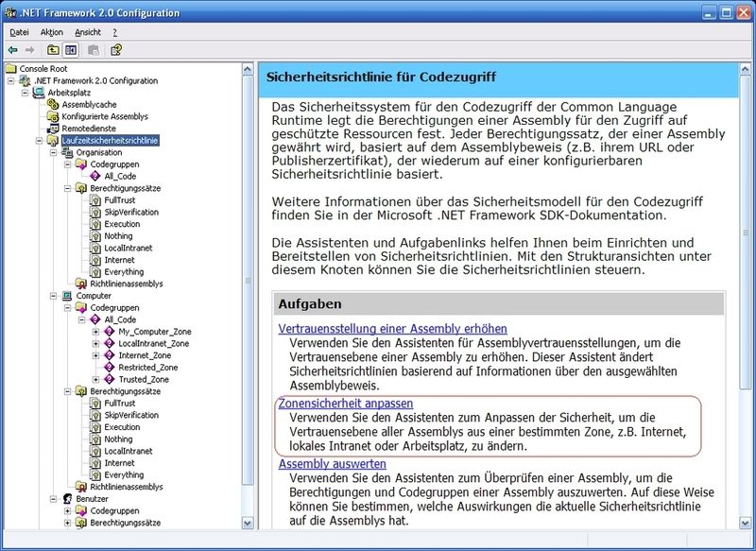Image resolution: width=756 pixels, height=551 pixels.
Task: Click the Execution permission icon under Computer
Action: 95,427
